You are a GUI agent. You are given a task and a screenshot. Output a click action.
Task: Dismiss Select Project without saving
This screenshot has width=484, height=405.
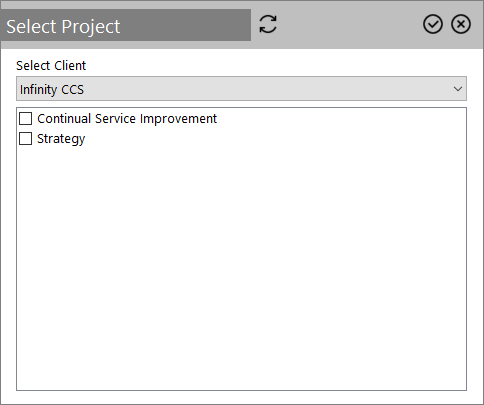(x=461, y=24)
